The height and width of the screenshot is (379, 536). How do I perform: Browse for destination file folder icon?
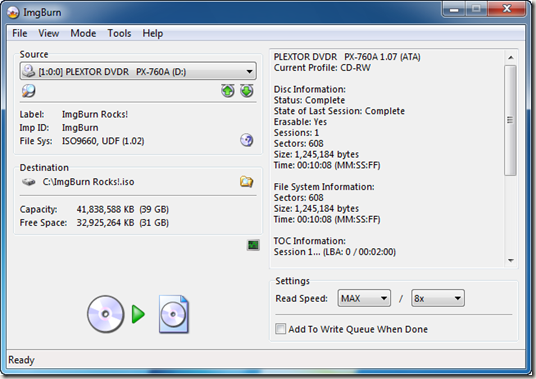click(x=246, y=181)
